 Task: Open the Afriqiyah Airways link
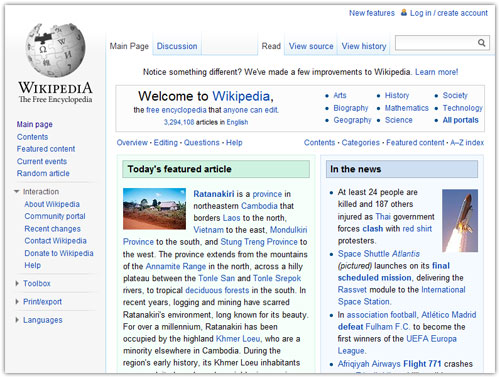point(369,364)
